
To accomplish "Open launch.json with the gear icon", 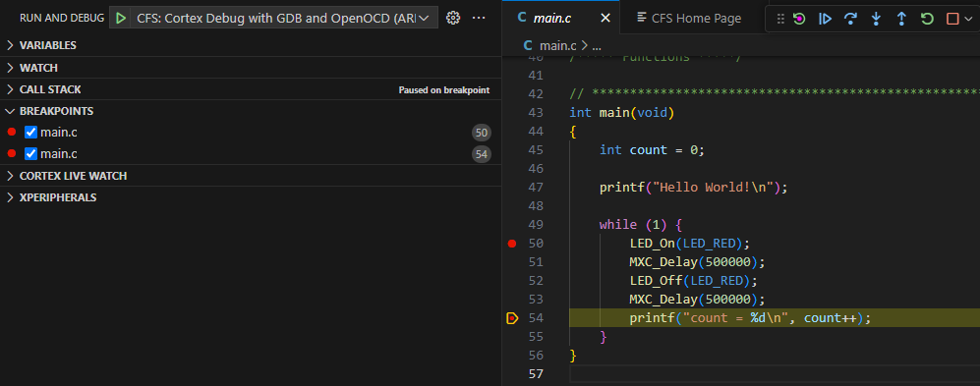I will click(453, 18).
